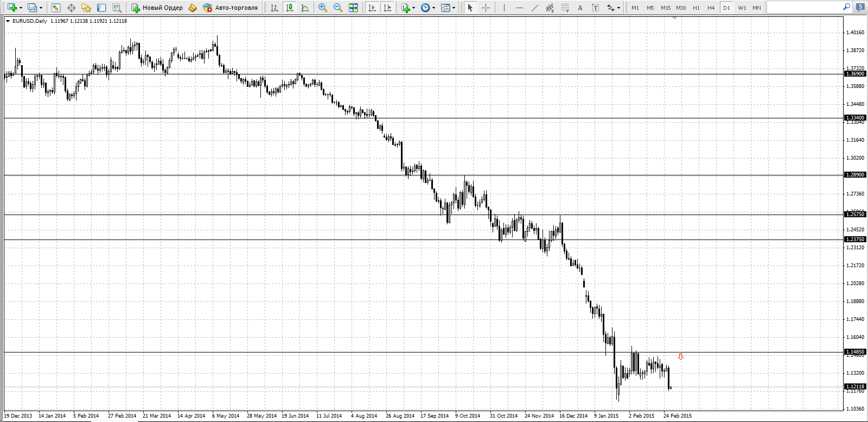The image size is (868, 422).
Task: Tile chart windows
Action: pos(353,8)
